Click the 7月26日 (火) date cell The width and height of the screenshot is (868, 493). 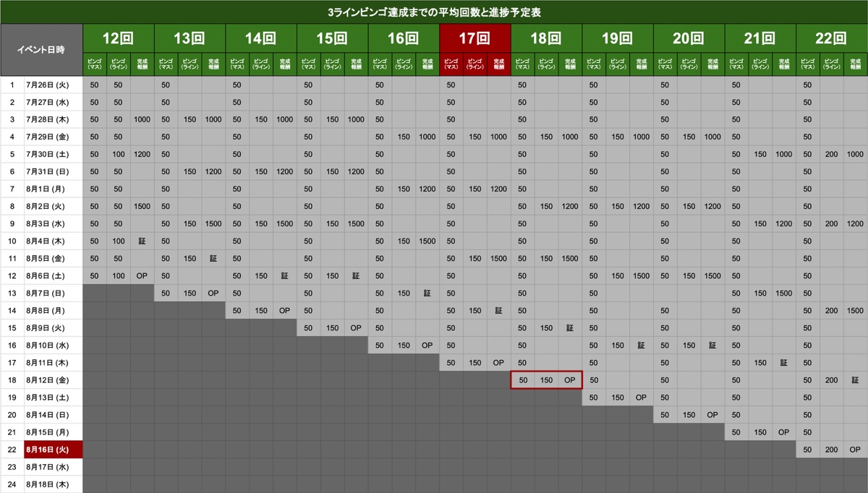click(x=53, y=85)
